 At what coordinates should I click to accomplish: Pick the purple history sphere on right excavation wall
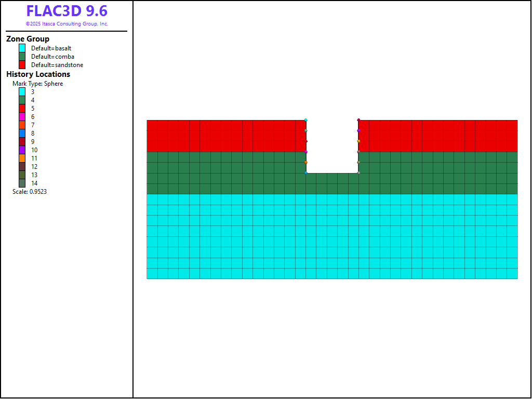tap(358, 130)
